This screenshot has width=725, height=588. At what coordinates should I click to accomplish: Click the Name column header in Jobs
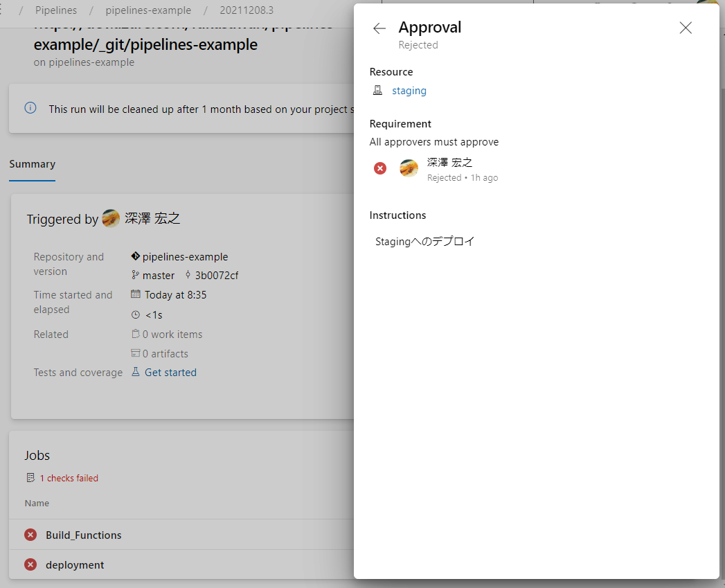coord(37,504)
